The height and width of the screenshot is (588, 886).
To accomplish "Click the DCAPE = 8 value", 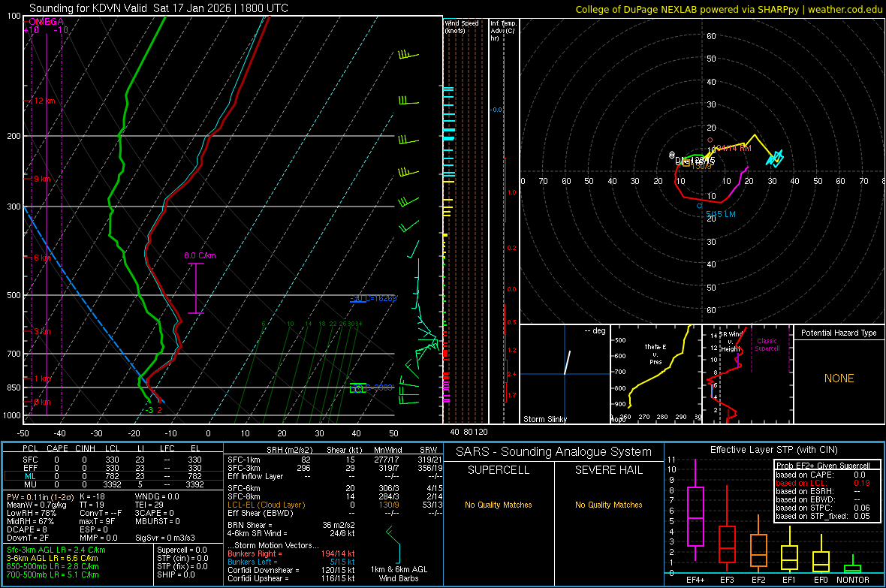I will click(26, 529).
